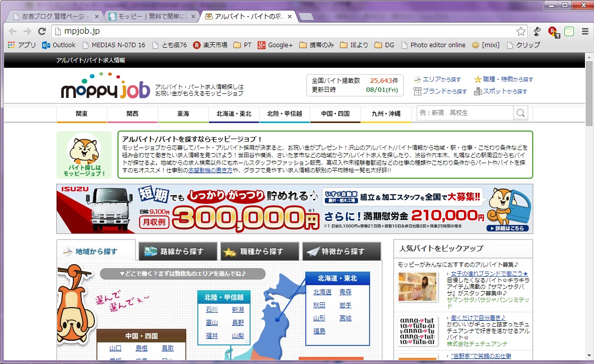This screenshot has width=594, height=364.
Task: Click the scrollbar down arrow
Action: (x=589, y=356)
